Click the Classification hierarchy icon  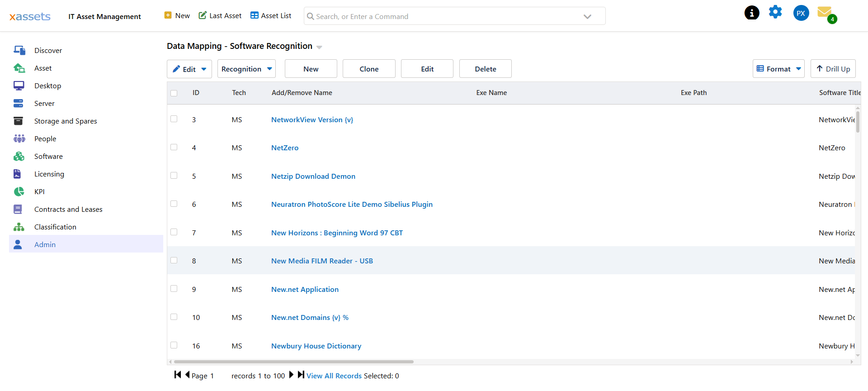pyautogui.click(x=19, y=227)
